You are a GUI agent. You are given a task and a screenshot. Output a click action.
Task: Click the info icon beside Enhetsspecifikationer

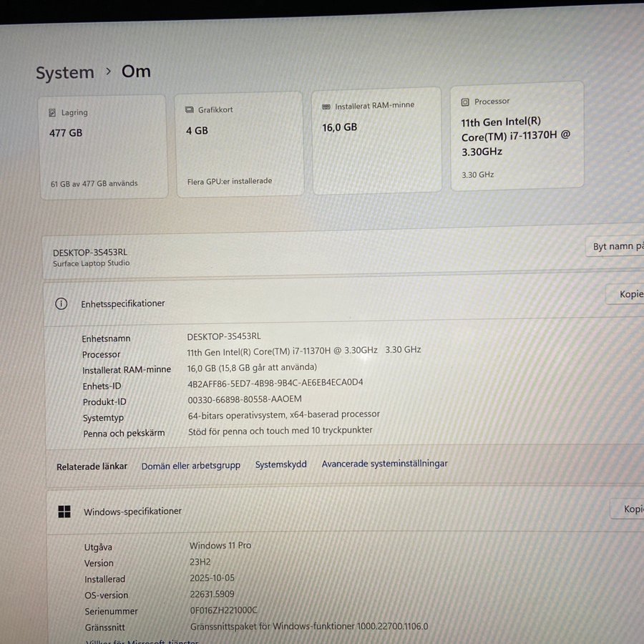point(62,303)
